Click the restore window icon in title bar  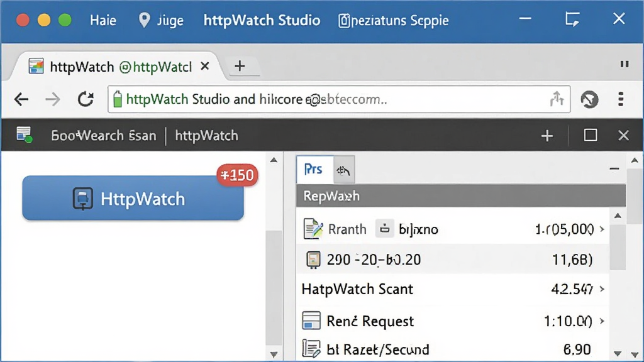572,19
